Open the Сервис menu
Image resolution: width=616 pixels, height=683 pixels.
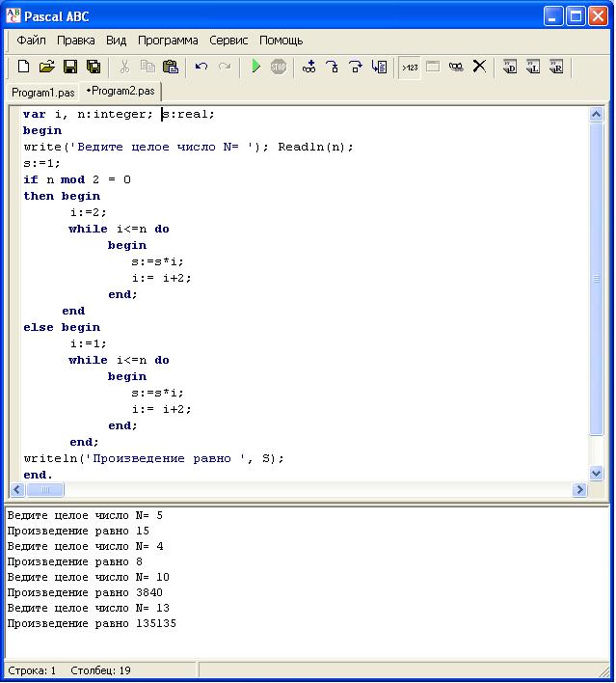pyautogui.click(x=228, y=41)
